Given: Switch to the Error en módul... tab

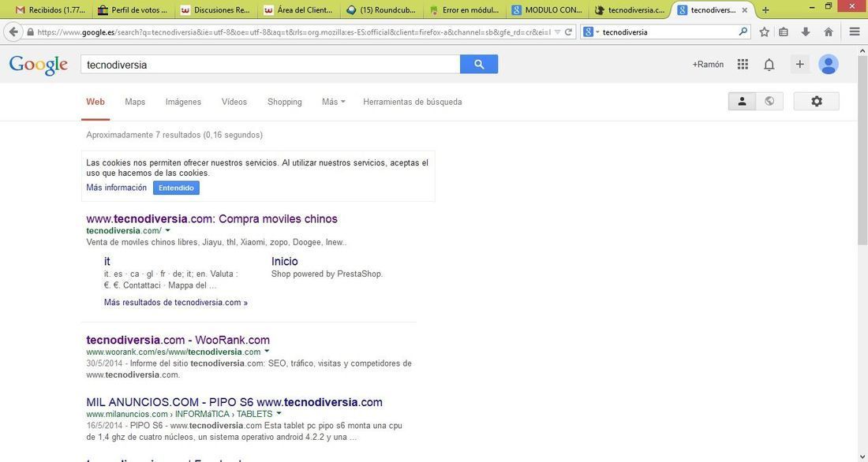Looking at the screenshot, I should (465, 10).
